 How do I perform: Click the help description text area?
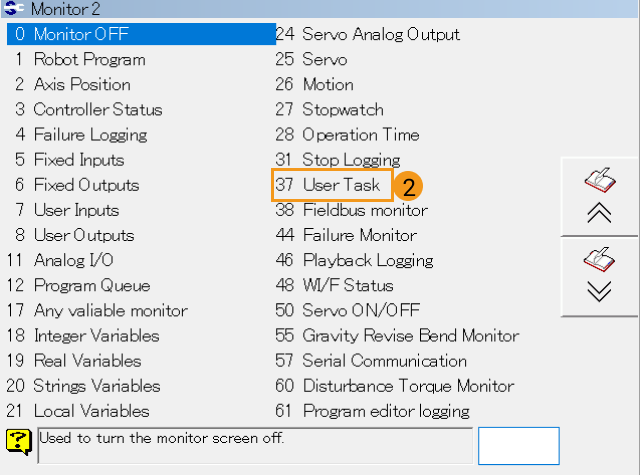254,445
